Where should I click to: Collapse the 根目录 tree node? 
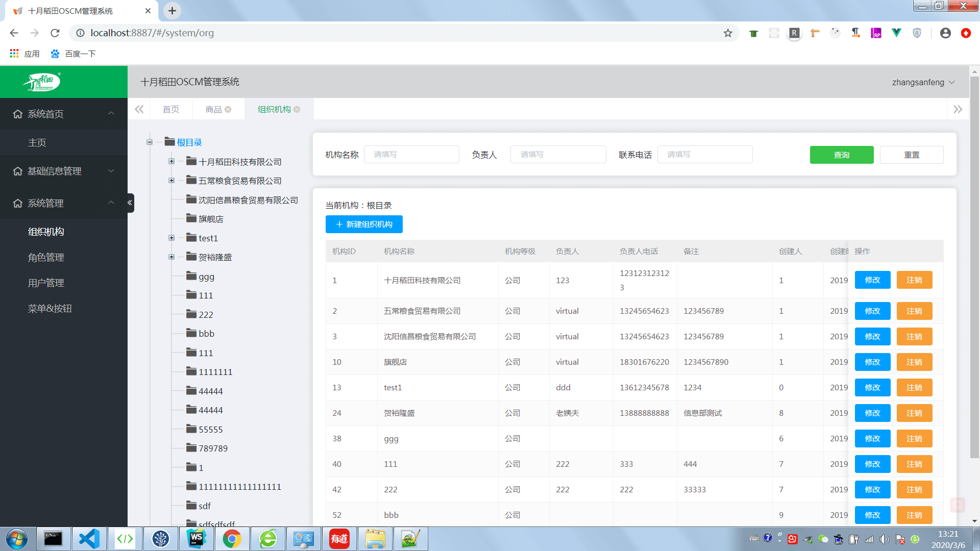point(150,142)
